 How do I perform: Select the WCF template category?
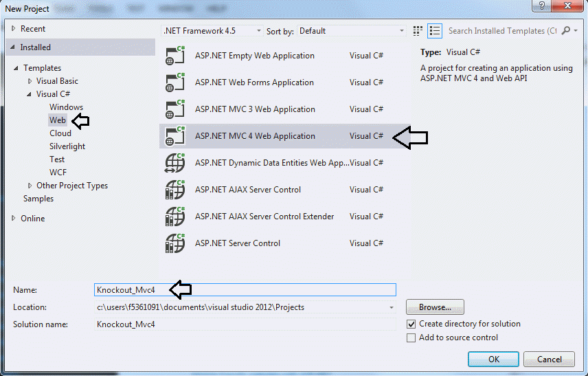(58, 173)
